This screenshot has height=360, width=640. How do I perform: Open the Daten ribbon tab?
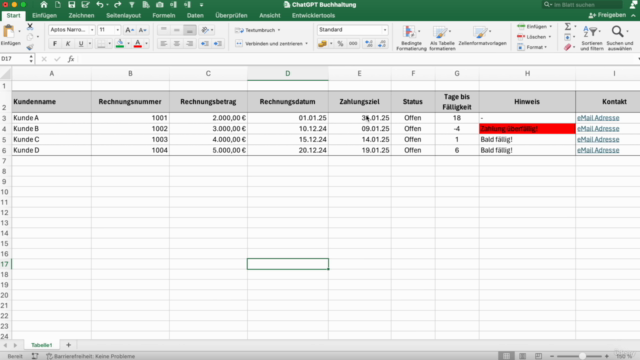pos(195,16)
